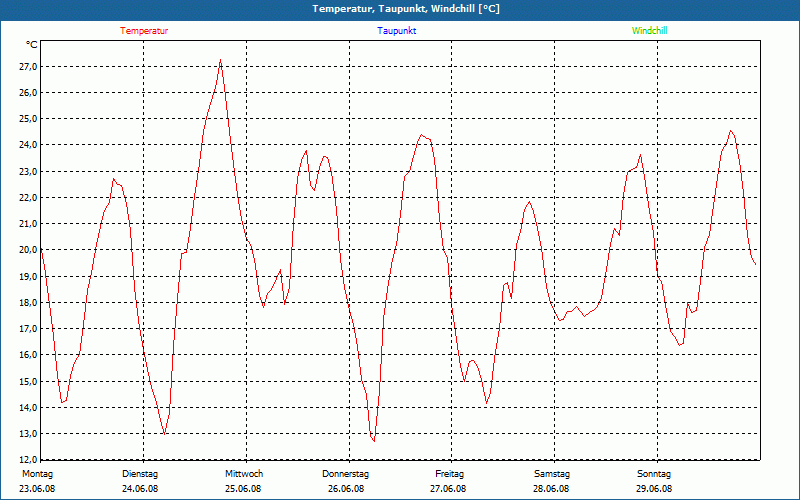Click the 27,0 y-axis value

(29, 67)
